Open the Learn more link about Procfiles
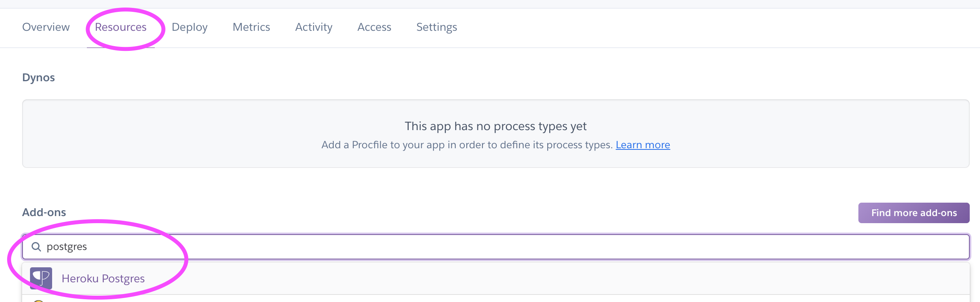980x302 pixels. [643, 145]
